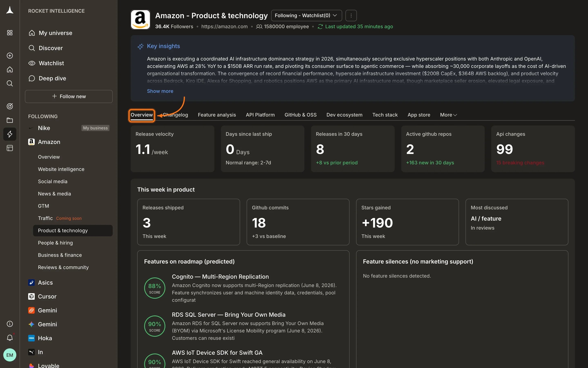Click the plus circle icon in rail
The width and height of the screenshot is (588, 368).
coord(10,55)
